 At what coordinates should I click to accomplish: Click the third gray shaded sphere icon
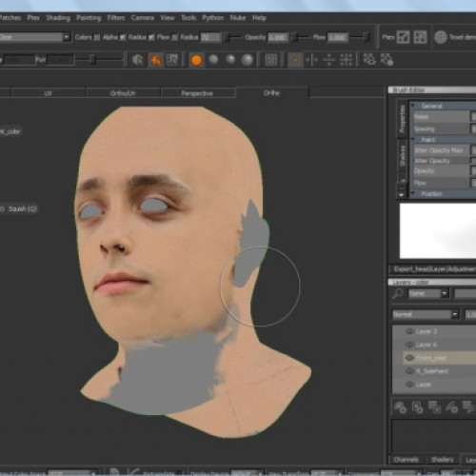click(x=230, y=59)
